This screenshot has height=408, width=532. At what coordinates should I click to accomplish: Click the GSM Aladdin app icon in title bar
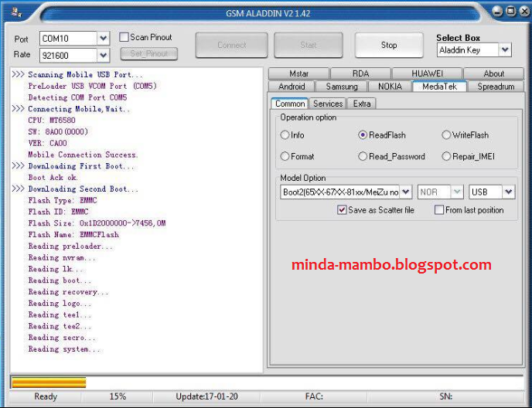(17, 13)
